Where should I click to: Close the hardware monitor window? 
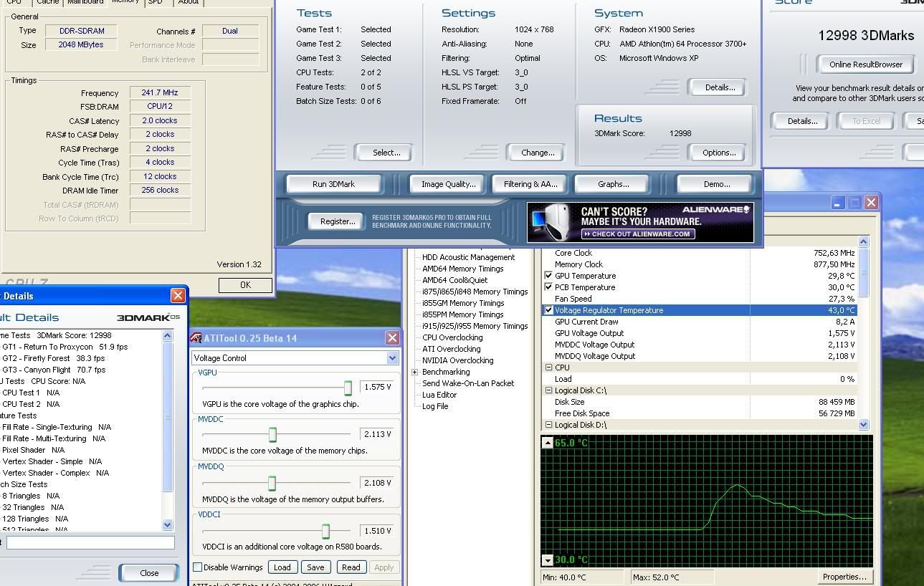(871, 203)
